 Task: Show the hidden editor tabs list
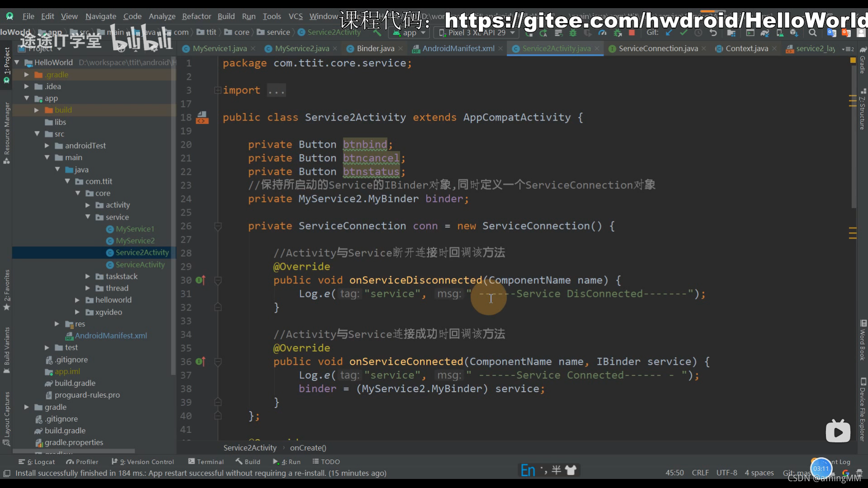[x=848, y=48]
